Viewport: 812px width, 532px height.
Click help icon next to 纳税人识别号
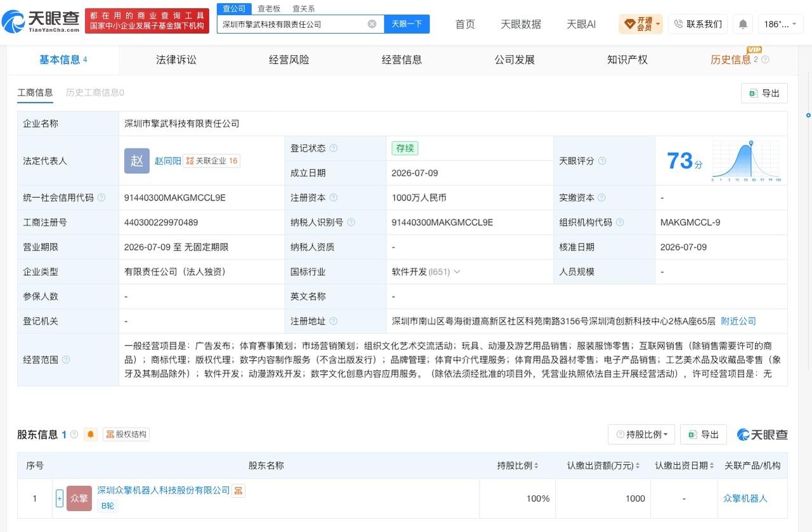(x=351, y=223)
